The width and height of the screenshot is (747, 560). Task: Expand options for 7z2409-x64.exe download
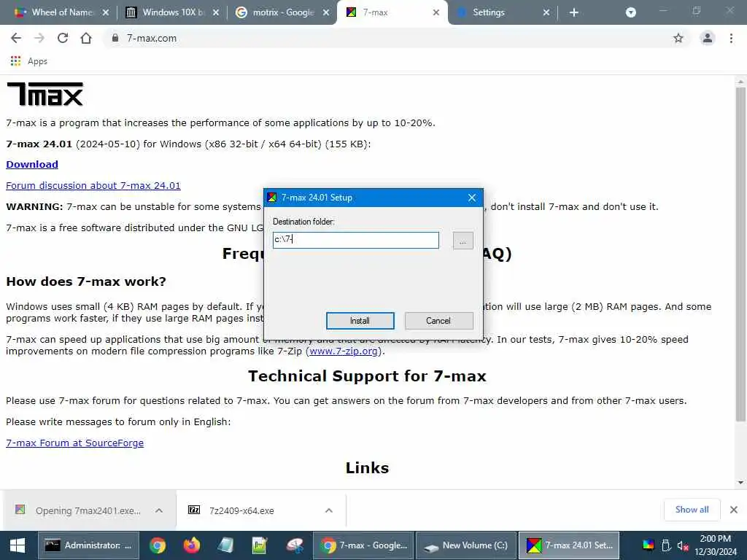(x=329, y=510)
